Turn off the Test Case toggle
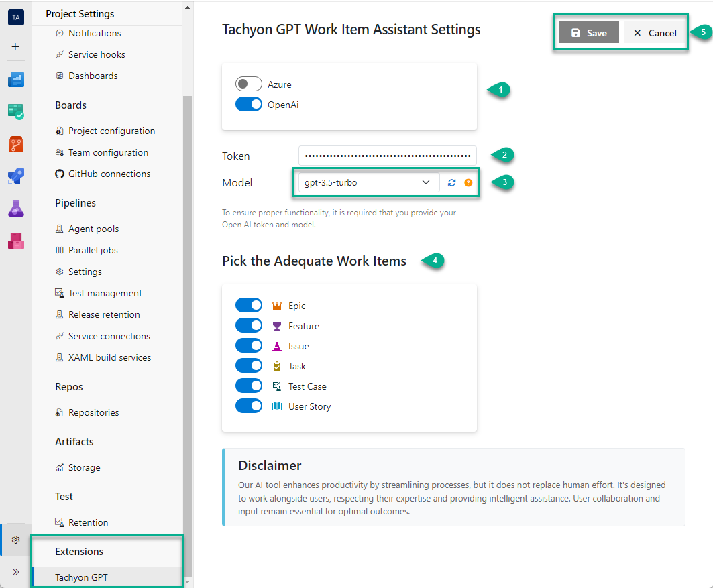 (249, 386)
